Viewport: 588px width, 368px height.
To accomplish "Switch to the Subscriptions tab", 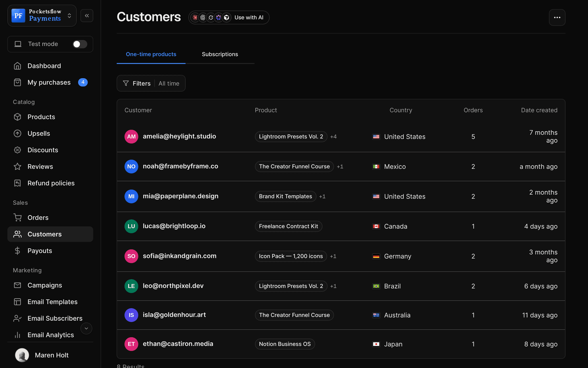I will pyautogui.click(x=220, y=54).
